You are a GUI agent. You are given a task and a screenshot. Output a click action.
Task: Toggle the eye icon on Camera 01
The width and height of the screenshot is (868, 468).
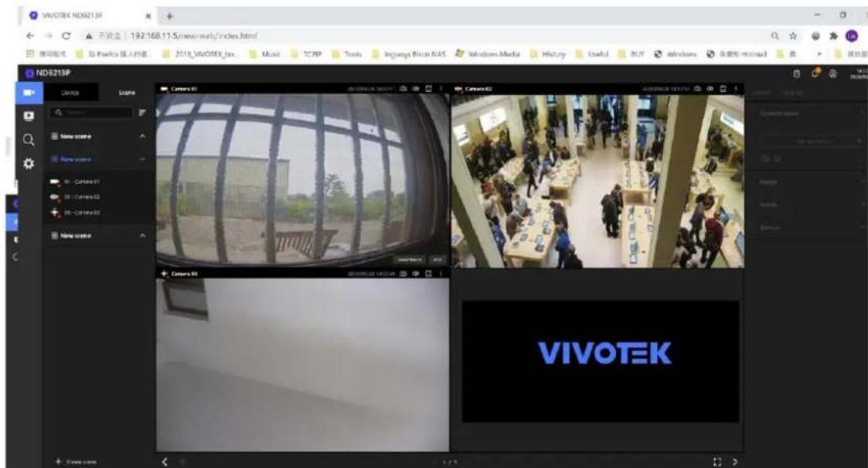416,89
